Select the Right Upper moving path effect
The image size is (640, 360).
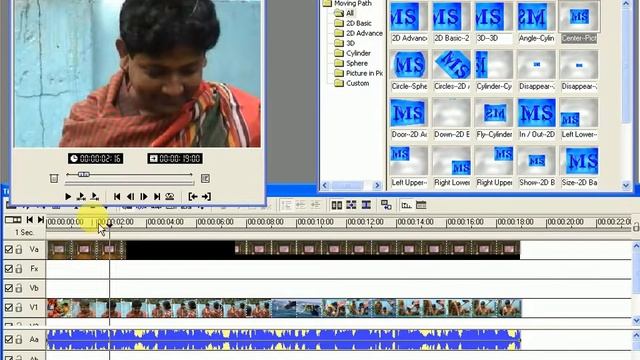pos(494,167)
